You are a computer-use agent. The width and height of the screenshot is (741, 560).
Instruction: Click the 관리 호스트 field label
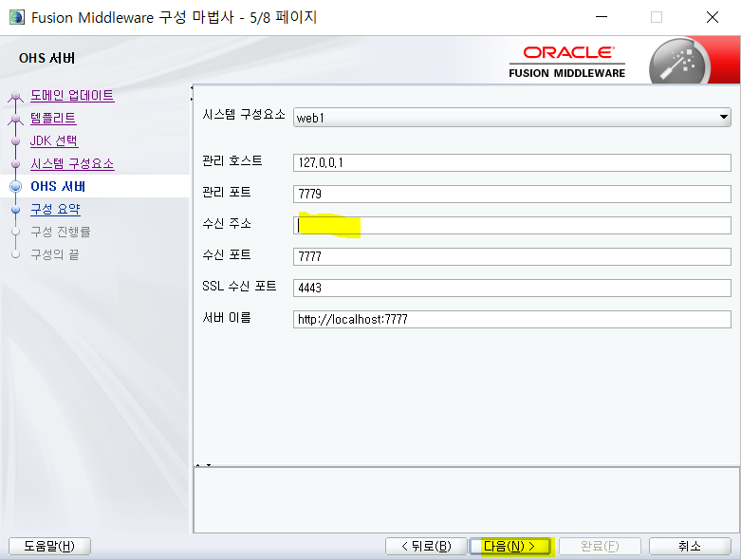(x=232, y=160)
